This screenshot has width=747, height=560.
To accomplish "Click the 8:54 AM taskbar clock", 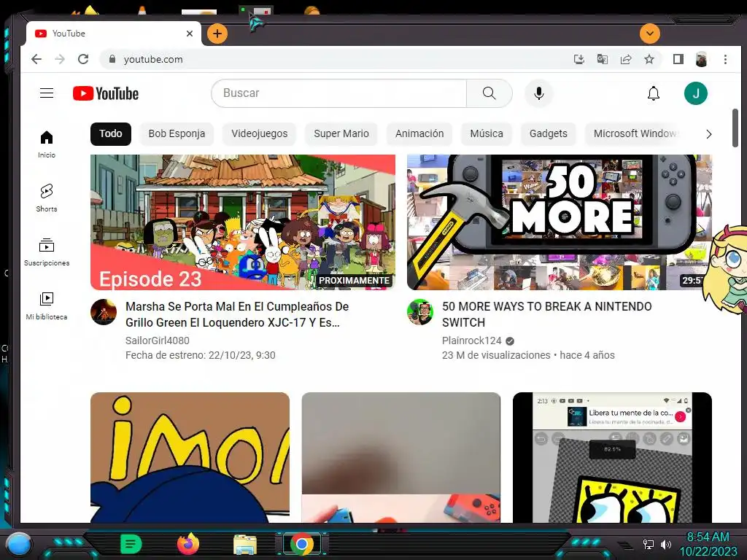I will (x=708, y=537).
